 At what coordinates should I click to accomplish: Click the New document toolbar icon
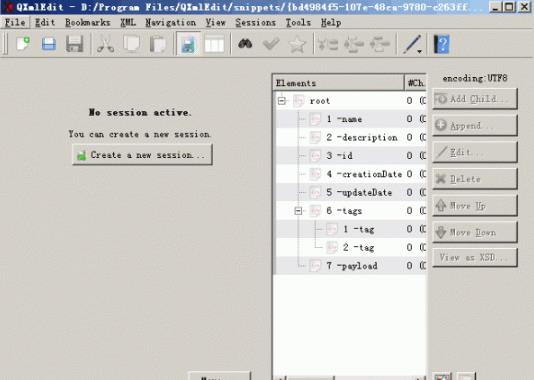pos(23,44)
